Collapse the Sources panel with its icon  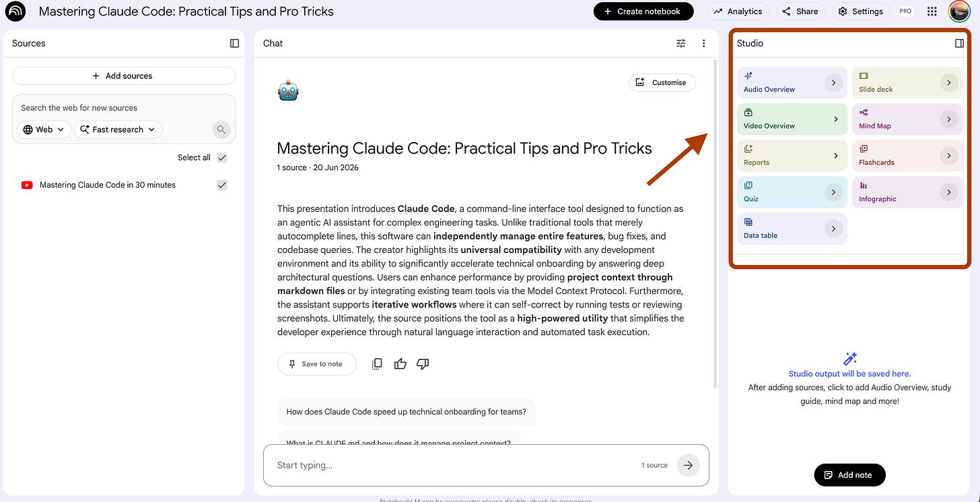tap(234, 43)
